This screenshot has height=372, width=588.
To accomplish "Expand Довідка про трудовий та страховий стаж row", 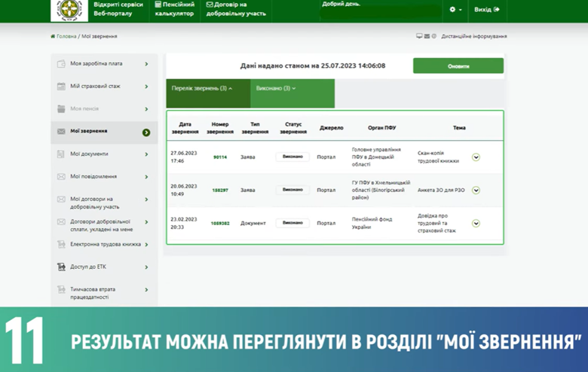I will 476,224.
